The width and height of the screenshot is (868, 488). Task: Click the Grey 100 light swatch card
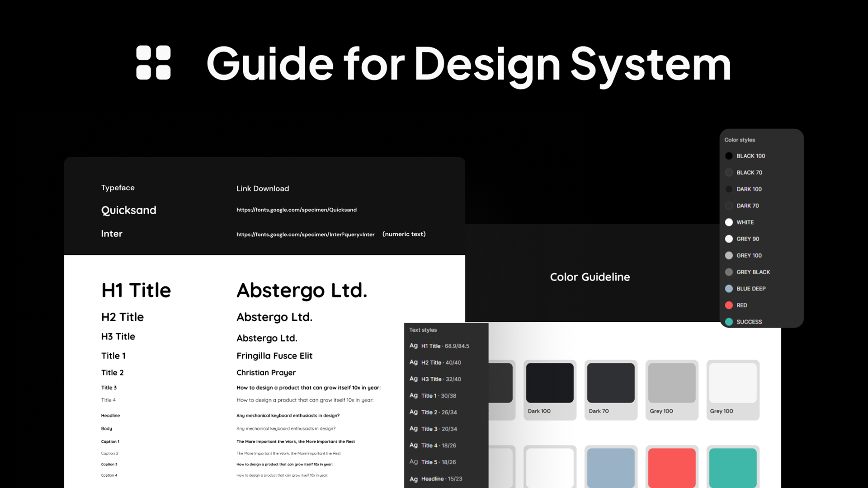pos(732,389)
